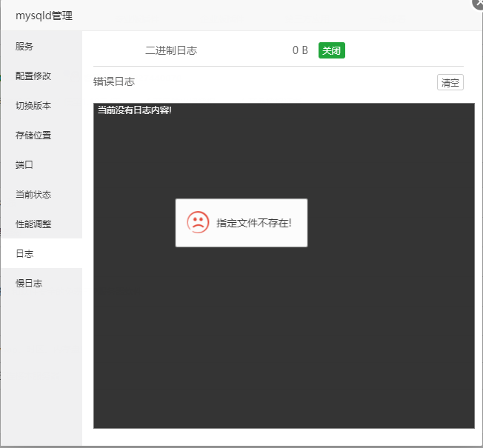This screenshot has width=483, height=448.
Task: Clear the error log with 清空
Action: point(450,82)
